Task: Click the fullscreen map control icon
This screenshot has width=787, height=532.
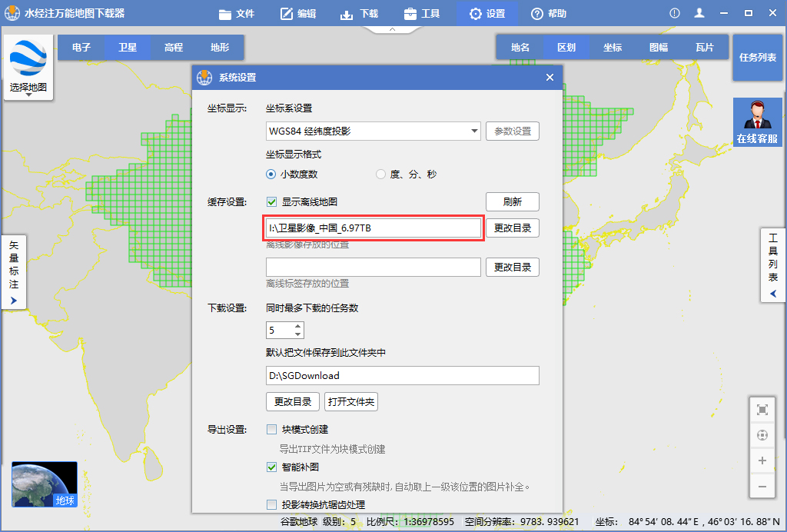Action: (762, 410)
